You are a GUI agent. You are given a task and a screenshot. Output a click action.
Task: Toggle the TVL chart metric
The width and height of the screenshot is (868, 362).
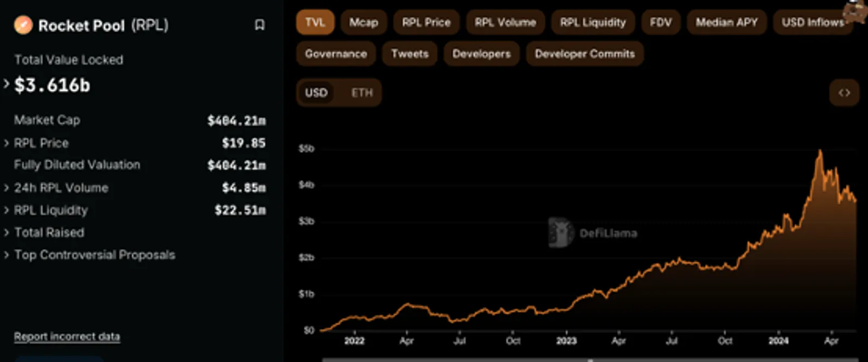point(315,23)
